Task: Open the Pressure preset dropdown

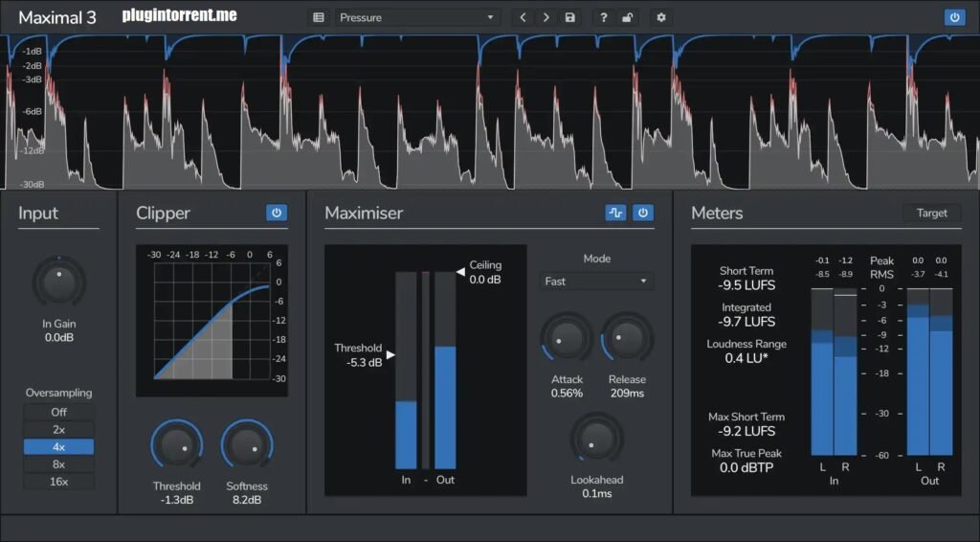Action: point(417,17)
